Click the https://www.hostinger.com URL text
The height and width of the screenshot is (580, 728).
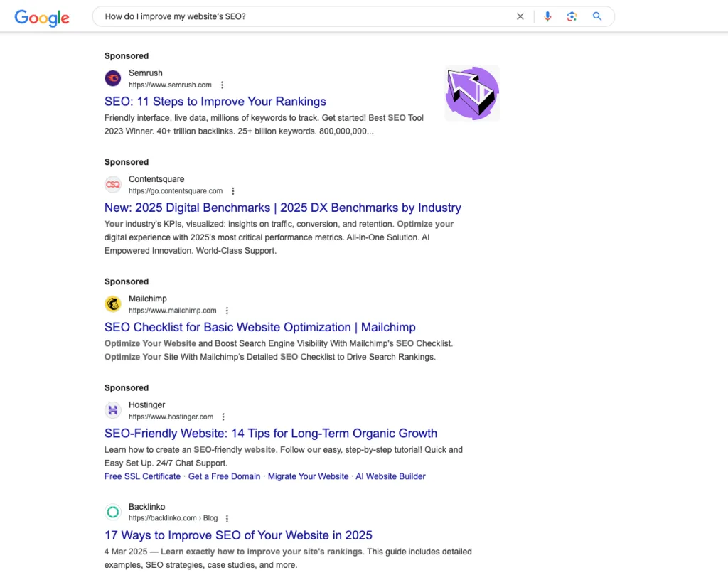(x=171, y=417)
